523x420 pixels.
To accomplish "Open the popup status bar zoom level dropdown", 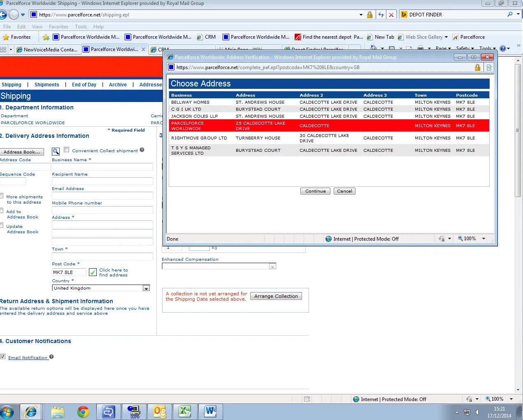I will click(x=483, y=239).
